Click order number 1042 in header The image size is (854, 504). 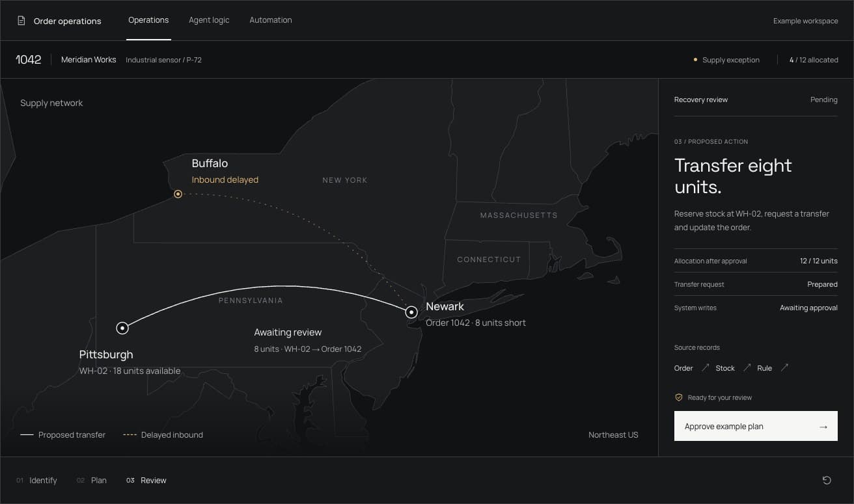(29, 60)
